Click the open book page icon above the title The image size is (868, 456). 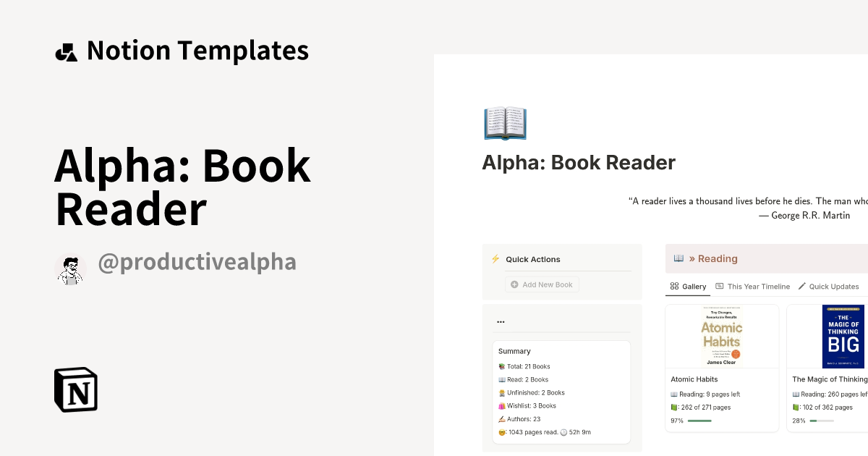click(x=505, y=123)
